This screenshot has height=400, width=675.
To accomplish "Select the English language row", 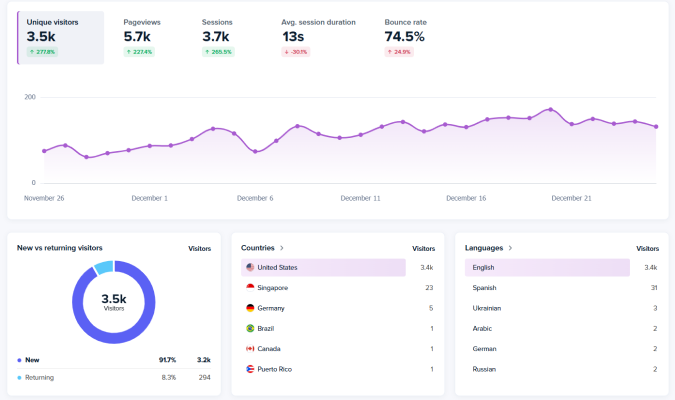I will (x=547, y=268).
